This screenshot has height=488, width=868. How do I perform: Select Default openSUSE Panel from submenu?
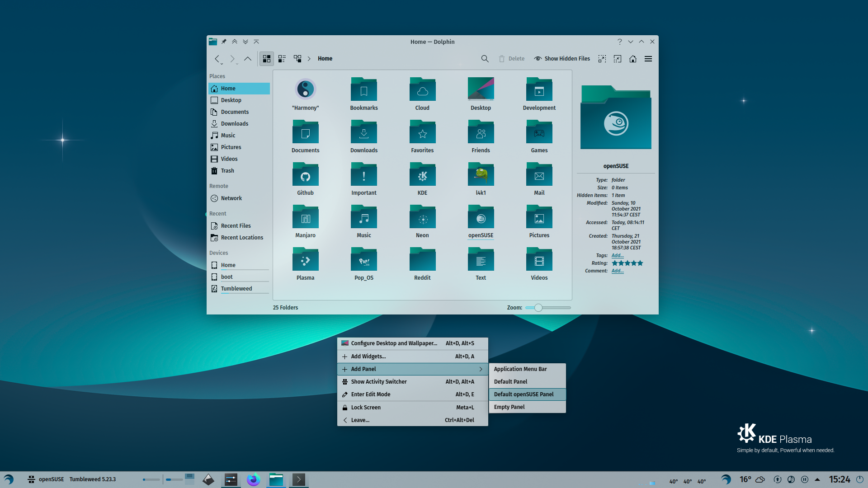[x=523, y=394]
